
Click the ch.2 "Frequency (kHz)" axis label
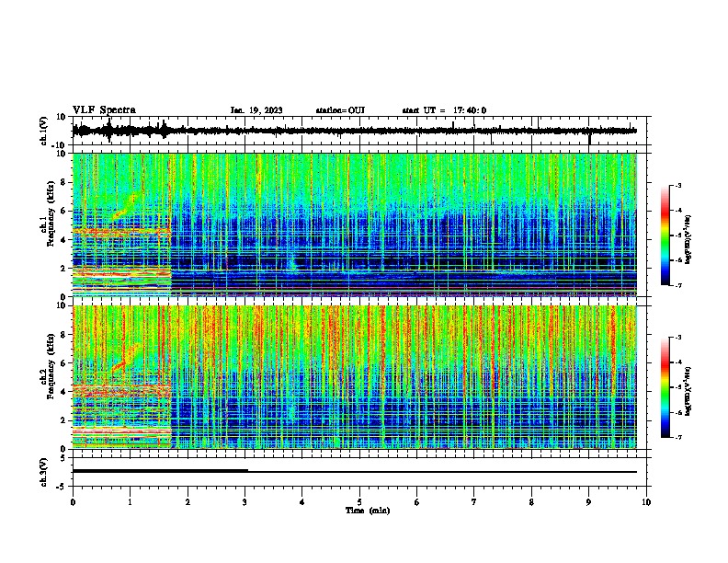[x=51, y=366]
